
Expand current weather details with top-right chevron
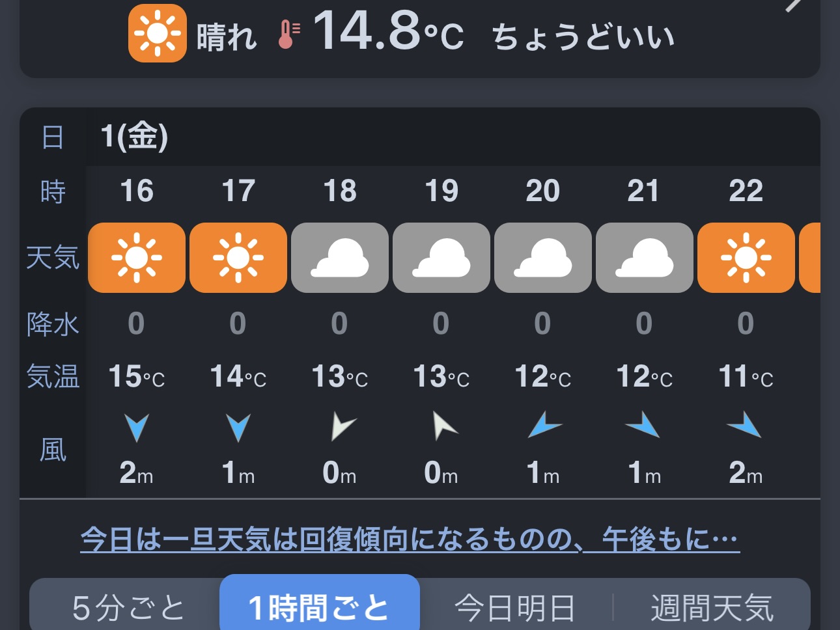coord(794,5)
